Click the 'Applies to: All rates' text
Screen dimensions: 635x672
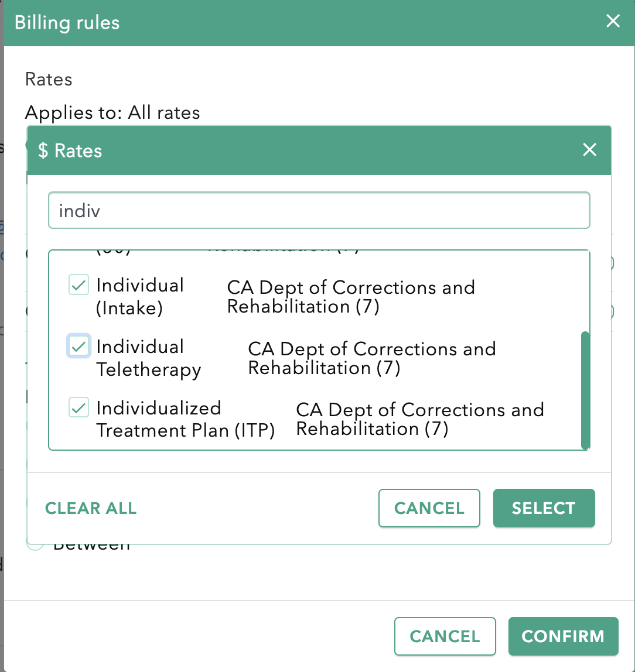(x=112, y=112)
